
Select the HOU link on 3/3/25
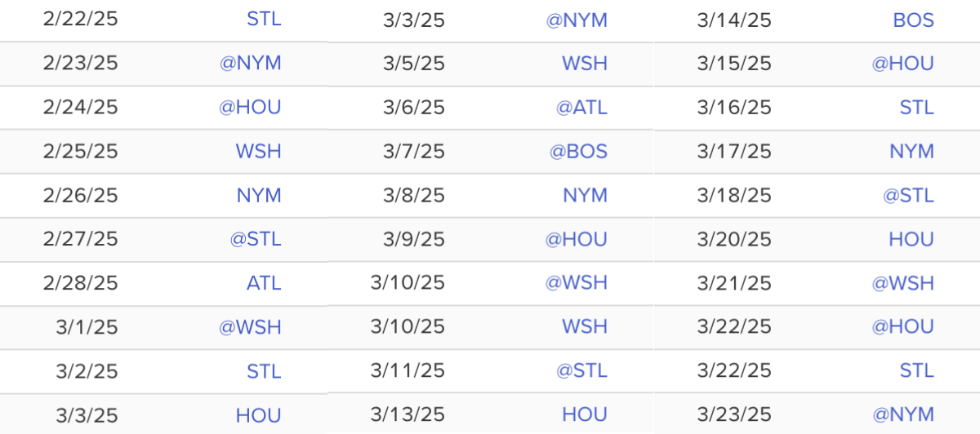point(258,415)
